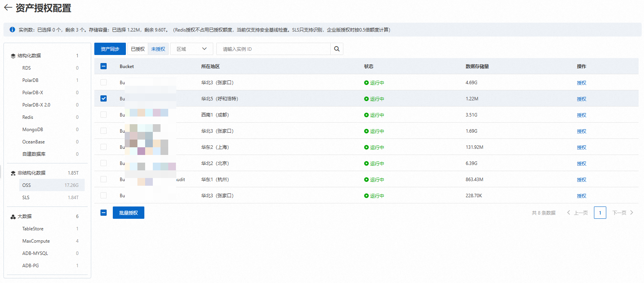Check the 4.69G bucket row checkbox
644x283 pixels.
(104, 82)
